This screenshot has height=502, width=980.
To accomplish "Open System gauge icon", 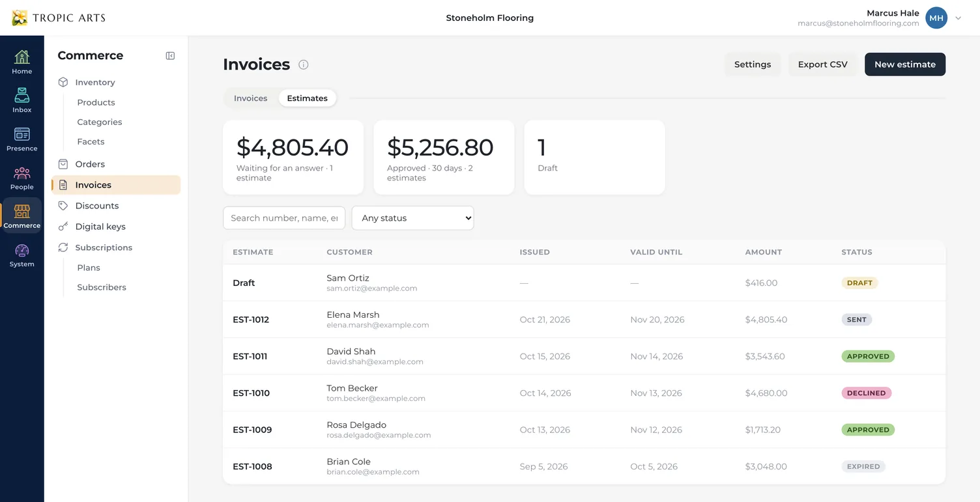I will pos(22,255).
